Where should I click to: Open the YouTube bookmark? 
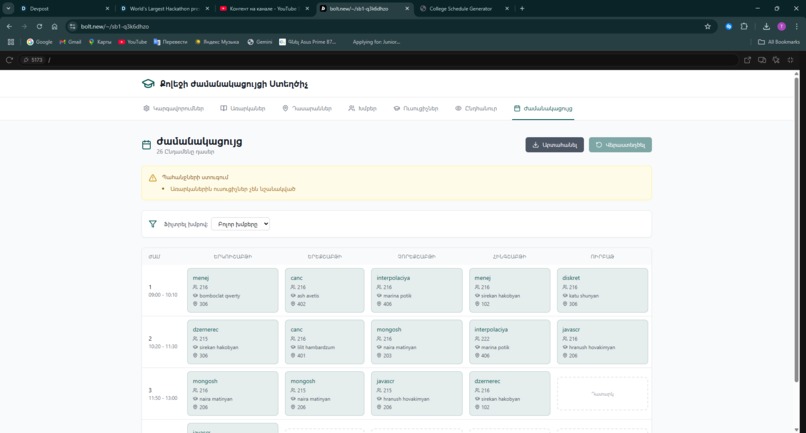tap(133, 42)
